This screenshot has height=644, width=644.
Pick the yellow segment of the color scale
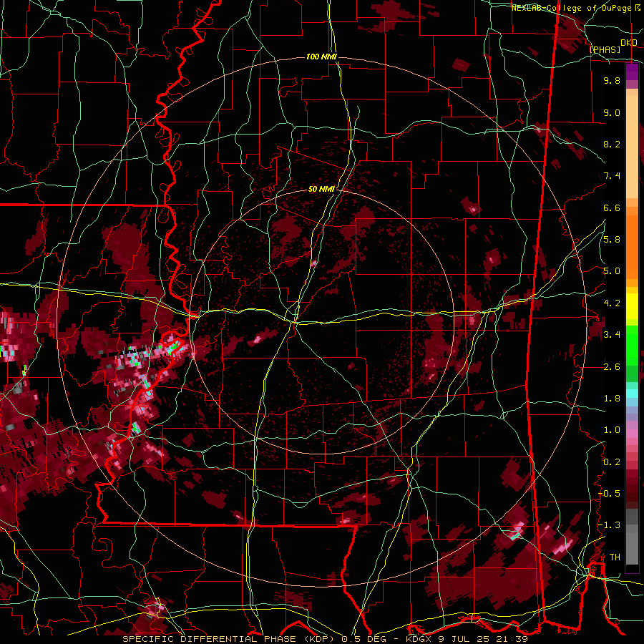(632, 306)
